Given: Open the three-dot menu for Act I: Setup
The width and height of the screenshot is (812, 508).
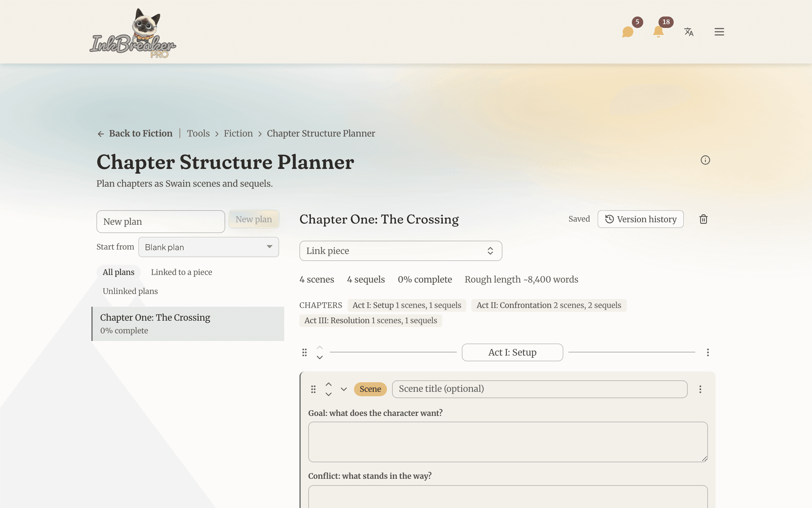Looking at the screenshot, I should point(708,352).
